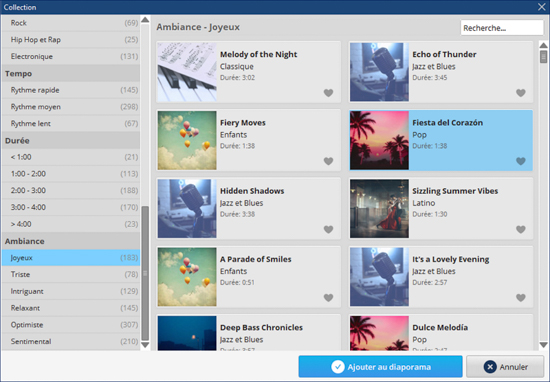Select the Triste ambiance
Viewport: 550px width, 382px height.
pos(71,274)
